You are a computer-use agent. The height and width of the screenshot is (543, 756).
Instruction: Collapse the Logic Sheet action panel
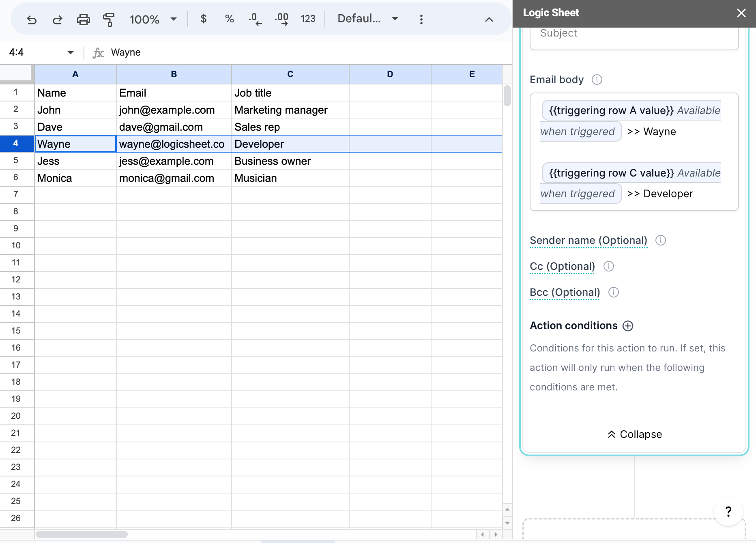634,434
